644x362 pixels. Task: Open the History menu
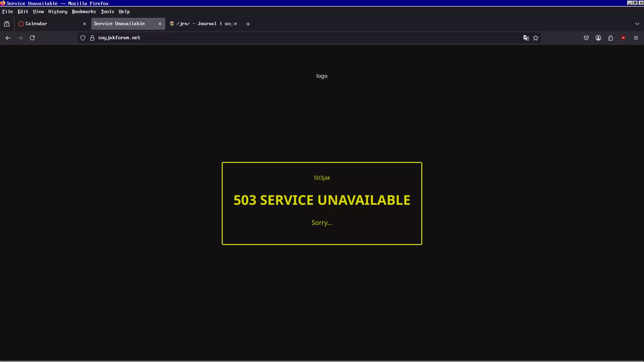(x=58, y=11)
